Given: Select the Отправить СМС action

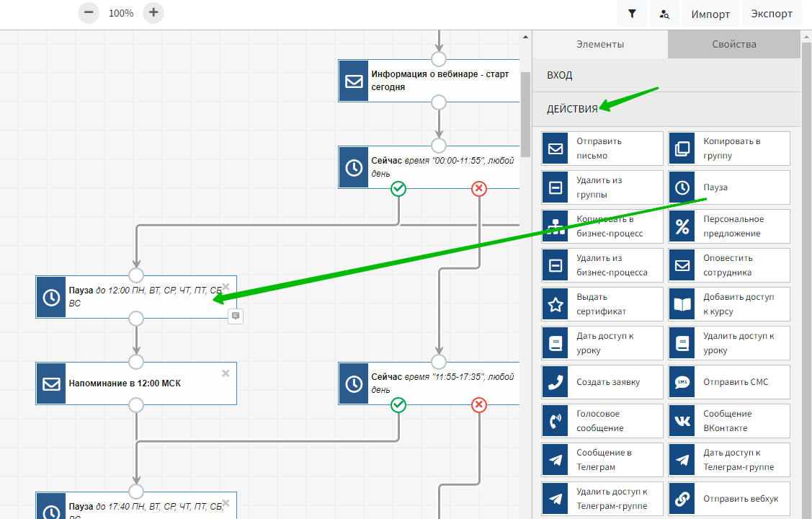Looking at the screenshot, I should click(728, 382).
